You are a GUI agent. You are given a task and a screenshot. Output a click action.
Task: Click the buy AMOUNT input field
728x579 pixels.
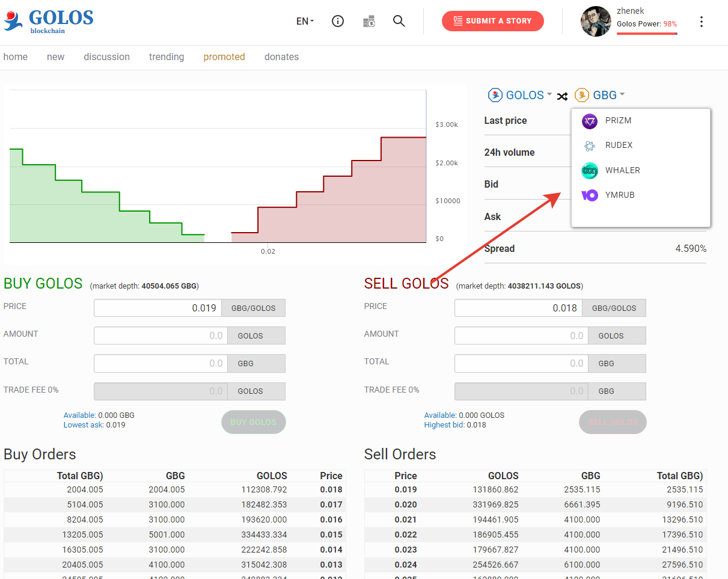(x=161, y=335)
